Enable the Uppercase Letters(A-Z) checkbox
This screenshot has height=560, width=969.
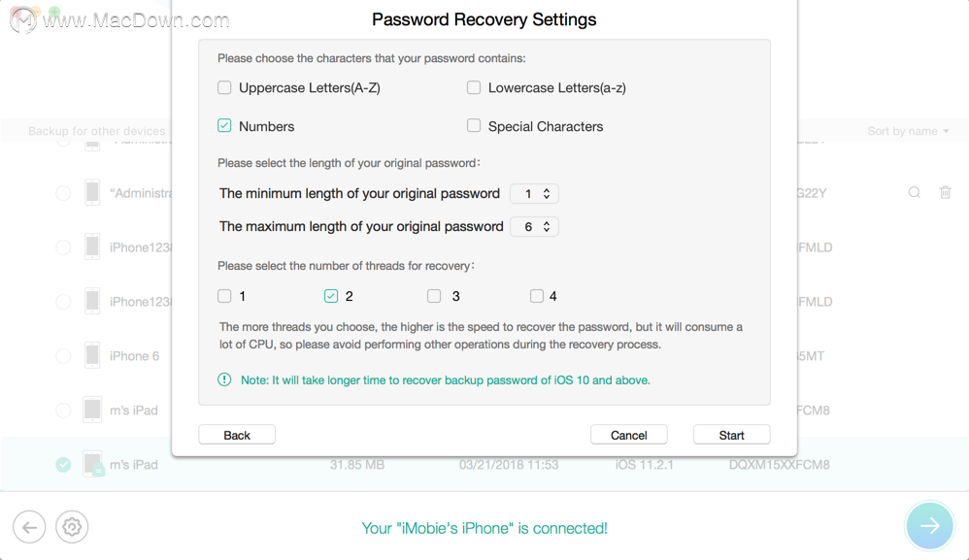click(x=224, y=87)
